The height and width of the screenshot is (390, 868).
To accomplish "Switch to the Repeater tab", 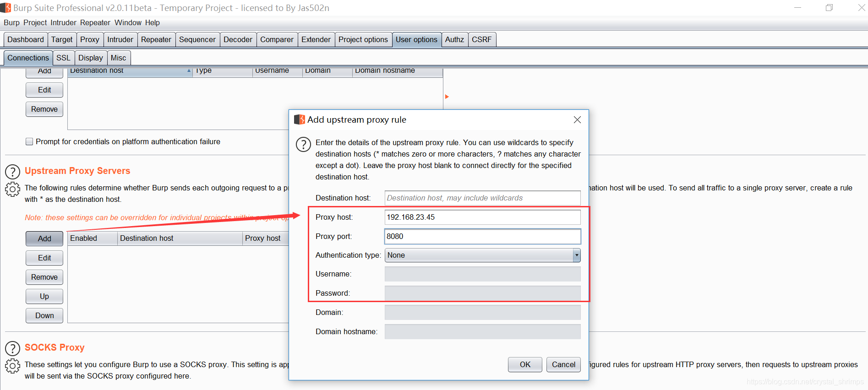I will click(156, 39).
